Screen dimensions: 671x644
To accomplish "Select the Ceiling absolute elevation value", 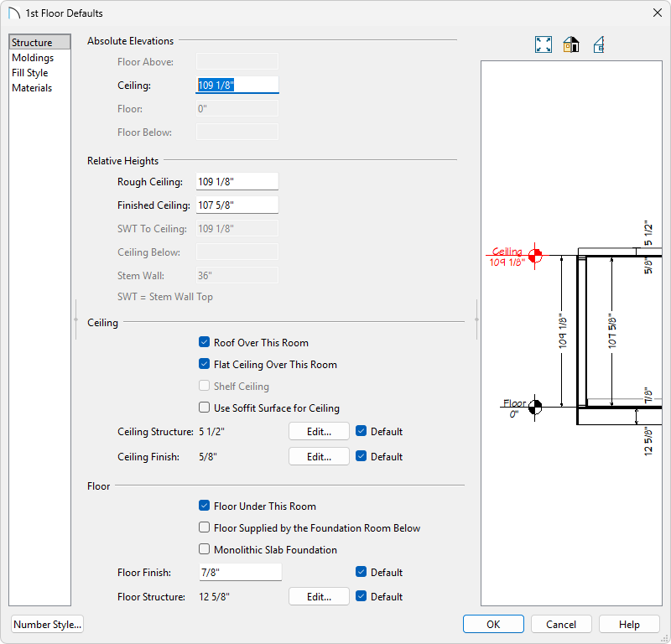I will point(237,85).
